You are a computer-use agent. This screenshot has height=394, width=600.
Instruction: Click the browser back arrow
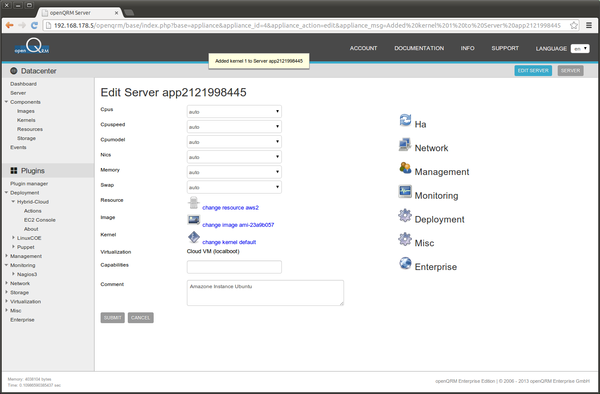click(10, 25)
